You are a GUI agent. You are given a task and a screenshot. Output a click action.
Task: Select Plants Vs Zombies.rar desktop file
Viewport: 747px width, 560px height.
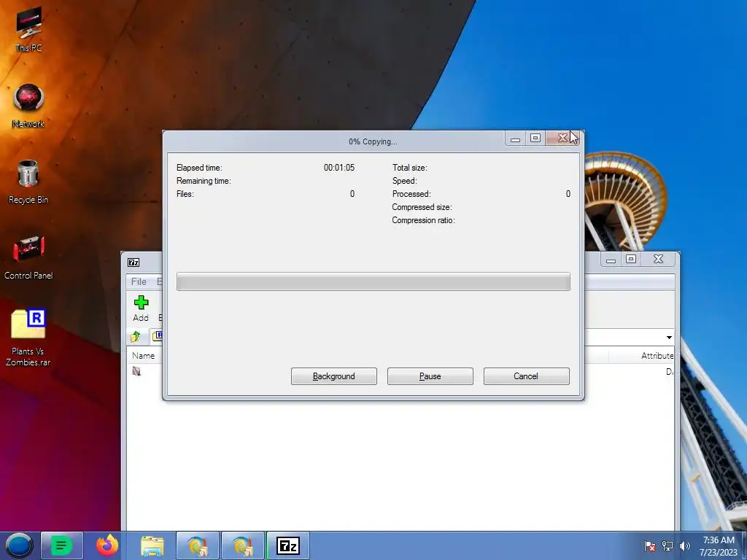[28, 338]
